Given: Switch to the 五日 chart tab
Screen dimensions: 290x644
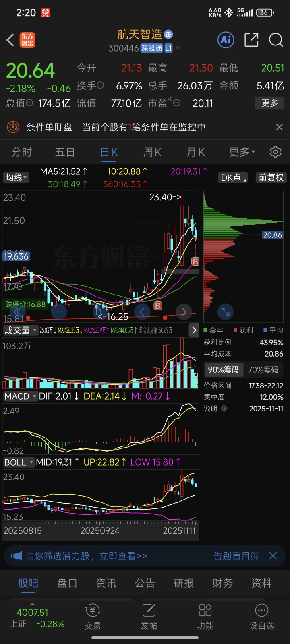Looking at the screenshot, I should tap(65, 152).
